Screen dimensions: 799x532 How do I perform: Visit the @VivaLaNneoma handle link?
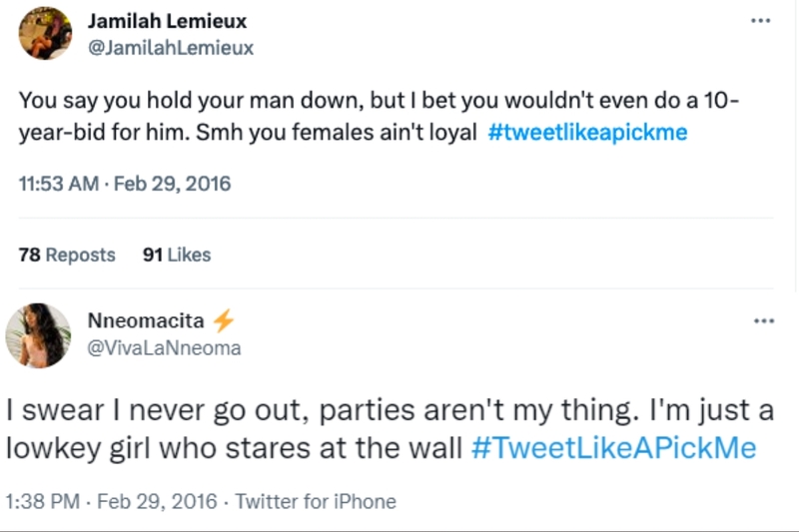164,348
